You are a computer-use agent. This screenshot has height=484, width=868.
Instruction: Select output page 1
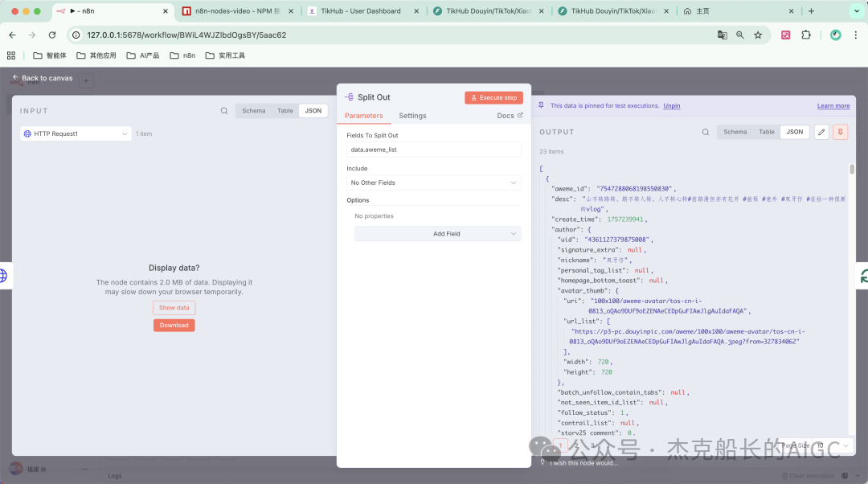[x=560, y=445]
